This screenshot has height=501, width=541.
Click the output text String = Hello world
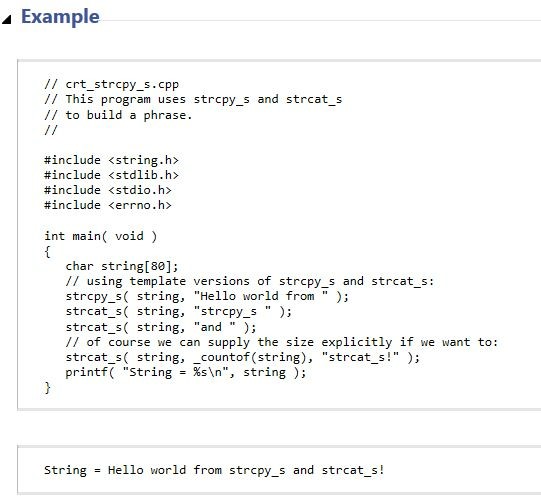214,470
